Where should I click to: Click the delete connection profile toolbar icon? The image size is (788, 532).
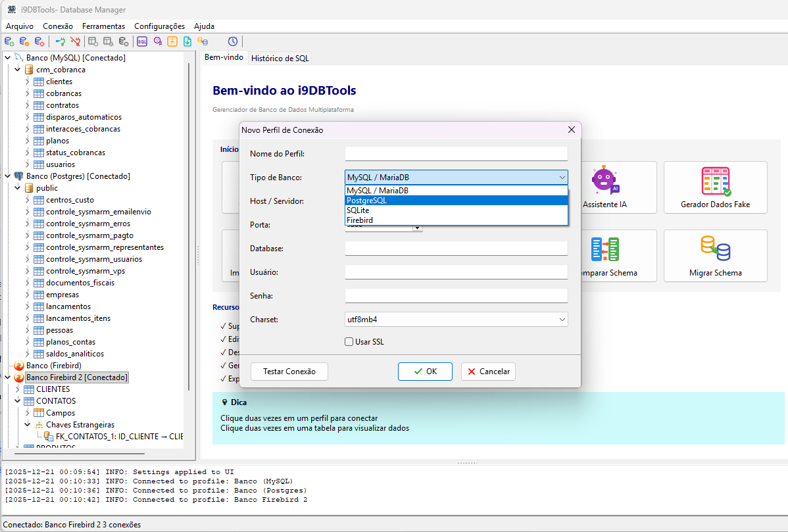[x=39, y=41]
